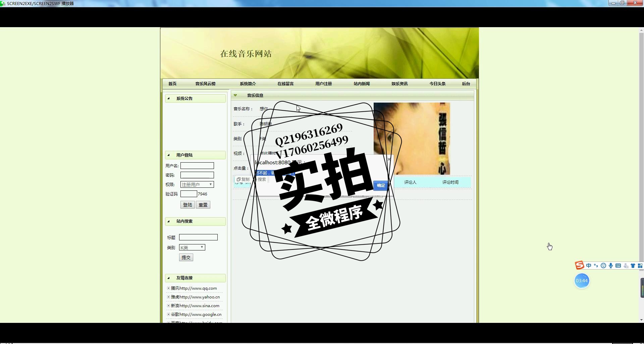
Task: Open Sogou skin shirt icon
Action: point(633,266)
